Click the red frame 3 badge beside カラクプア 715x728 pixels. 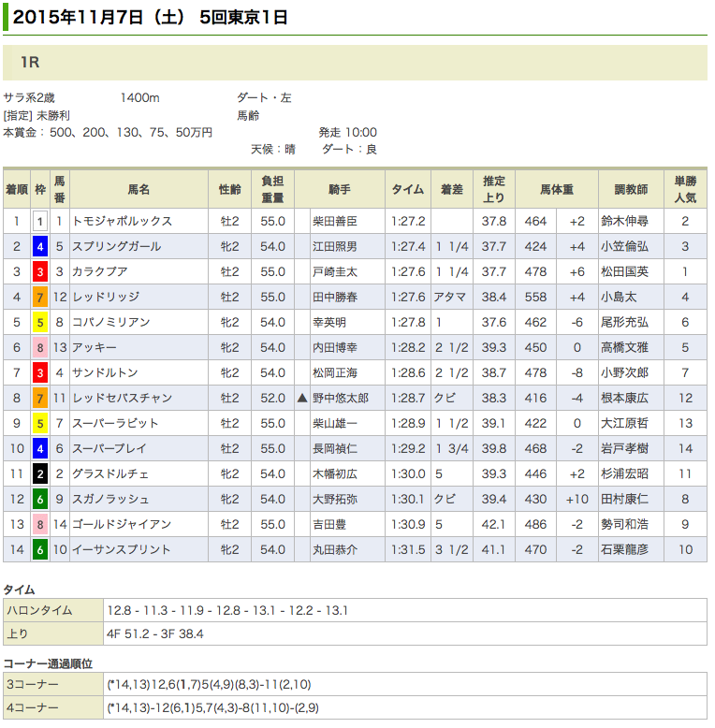(x=39, y=272)
